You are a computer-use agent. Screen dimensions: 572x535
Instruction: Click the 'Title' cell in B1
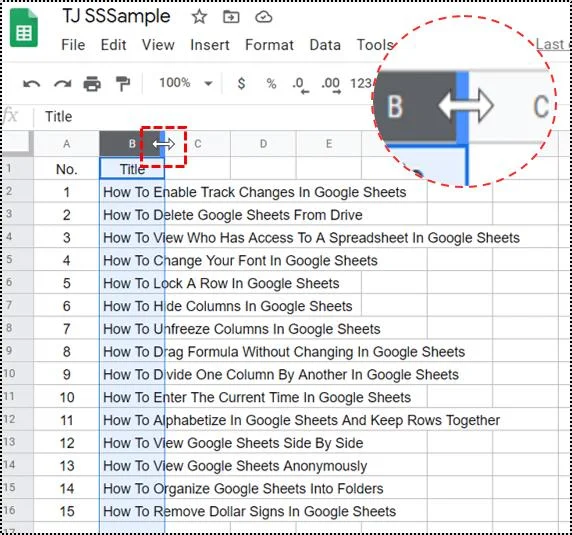click(x=132, y=168)
